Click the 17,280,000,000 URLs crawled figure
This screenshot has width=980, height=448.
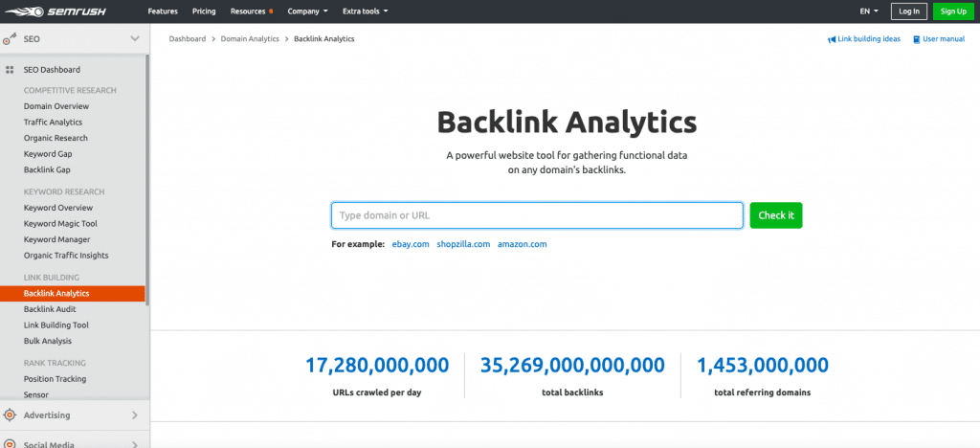point(377,365)
